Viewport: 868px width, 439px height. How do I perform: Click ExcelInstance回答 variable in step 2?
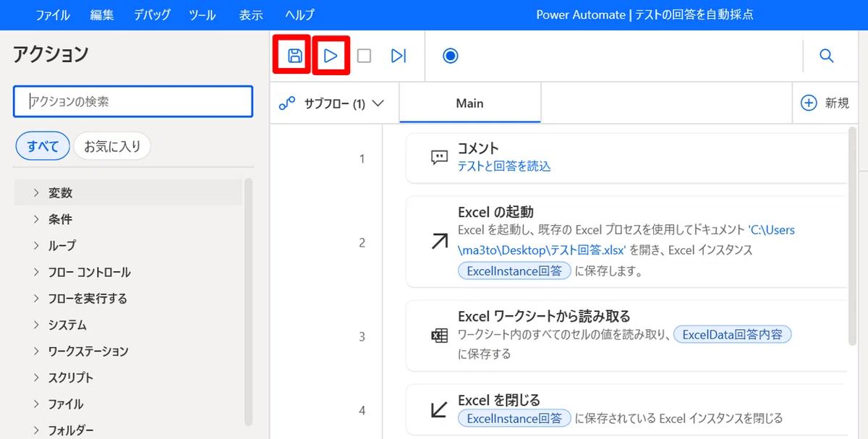tap(514, 271)
